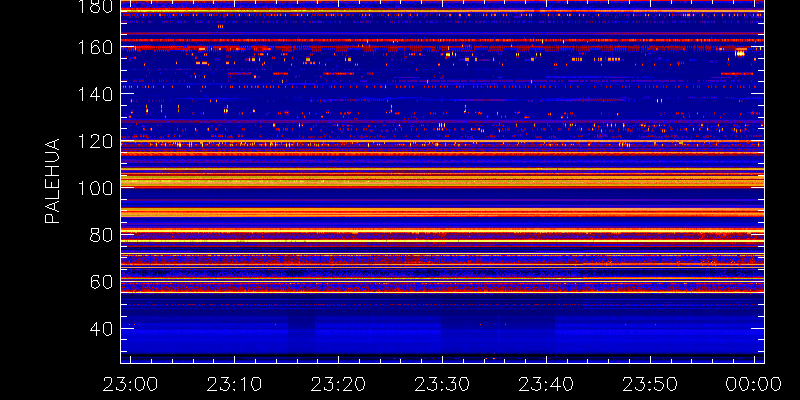Click the 100 frequency axis label

(96, 188)
